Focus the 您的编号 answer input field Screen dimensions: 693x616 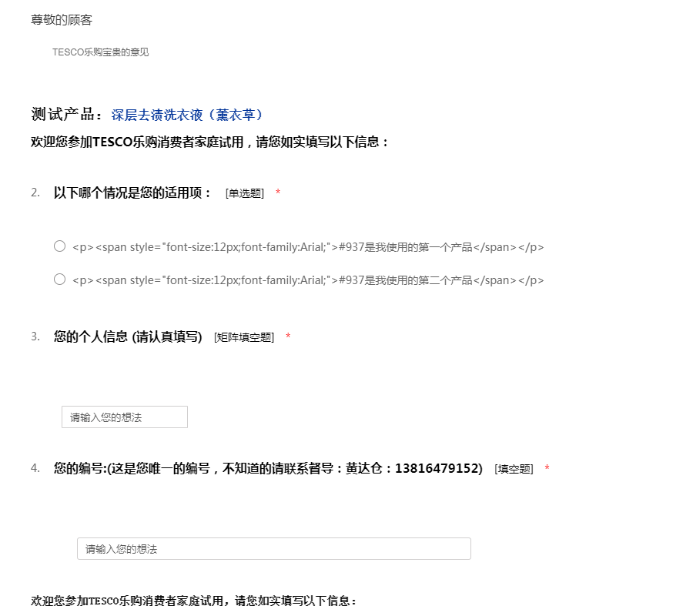pos(273,548)
